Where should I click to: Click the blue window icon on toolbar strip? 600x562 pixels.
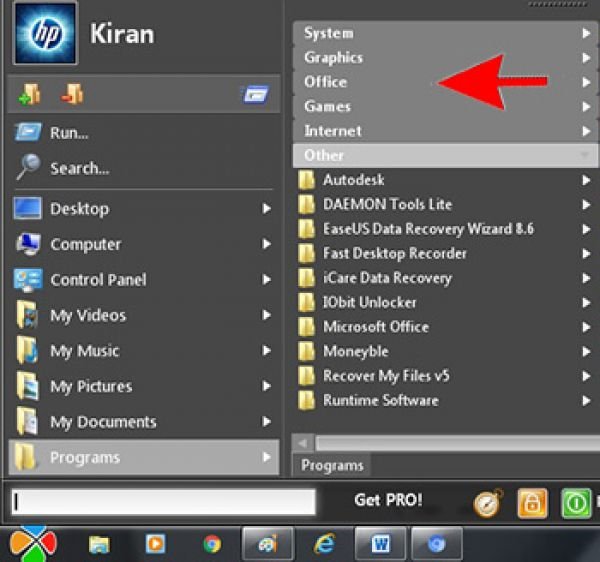(x=255, y=94)
